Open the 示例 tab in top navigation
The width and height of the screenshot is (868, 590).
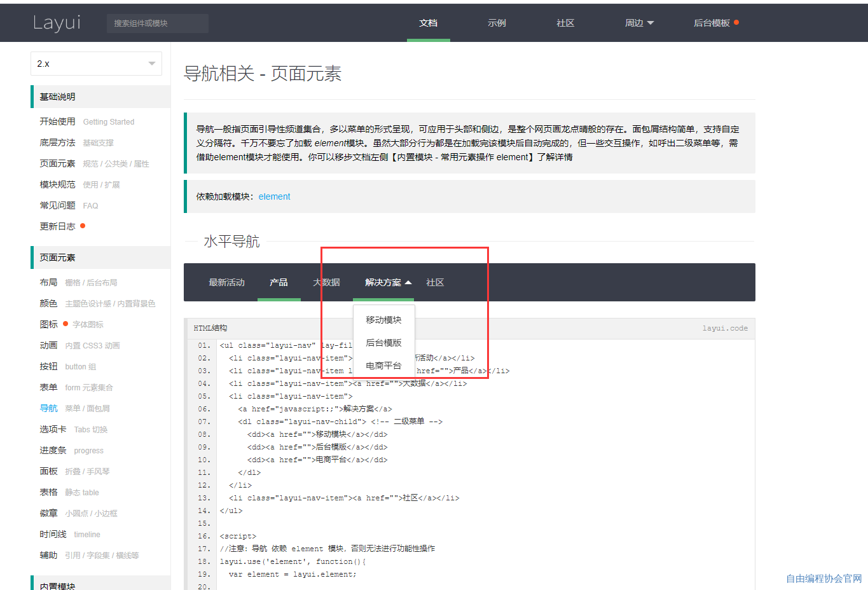pyautogui.click(x=497, y=23)
